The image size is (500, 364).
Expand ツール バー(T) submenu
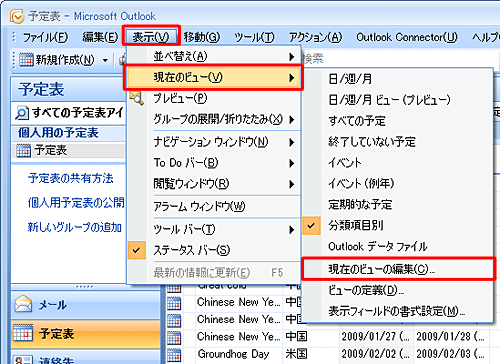[x=214, y=229]
